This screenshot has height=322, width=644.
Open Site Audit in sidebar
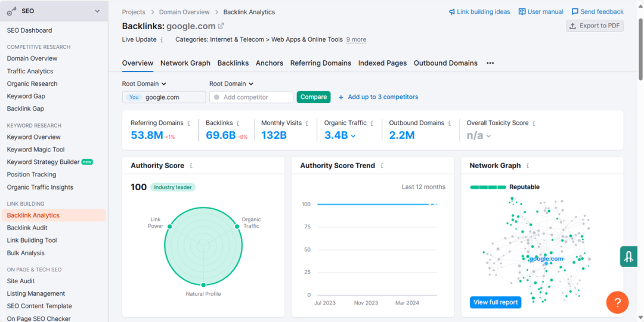pos(21,281)
